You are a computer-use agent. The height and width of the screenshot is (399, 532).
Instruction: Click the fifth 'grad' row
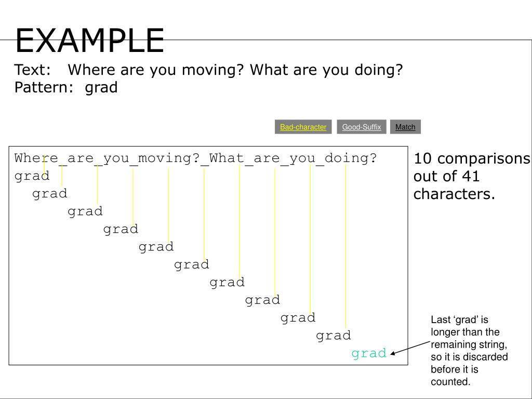(156, 247)
